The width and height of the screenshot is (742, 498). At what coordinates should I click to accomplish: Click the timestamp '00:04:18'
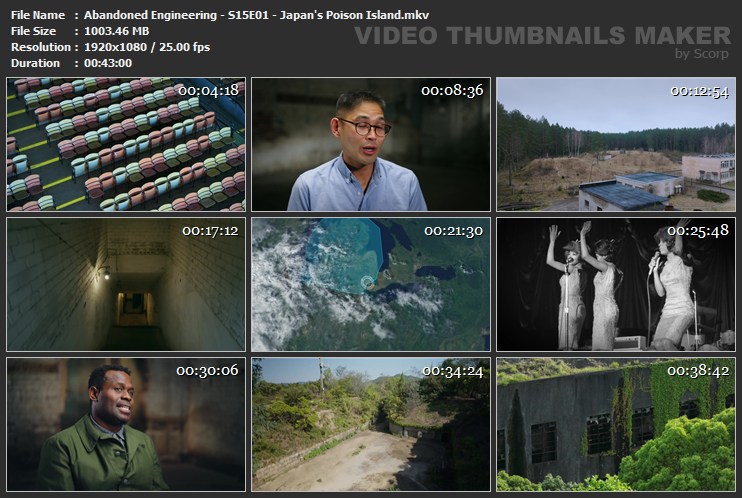tap(208, 90)
